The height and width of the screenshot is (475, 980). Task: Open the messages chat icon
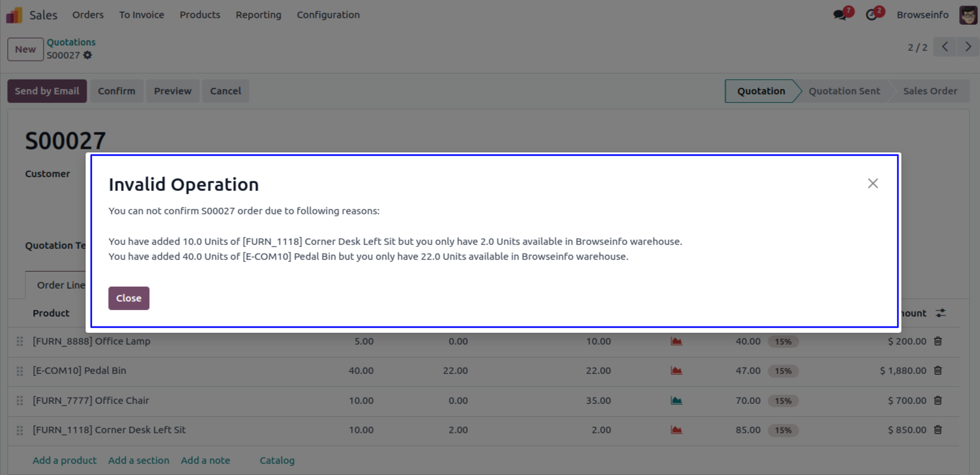tap(840, 15)
